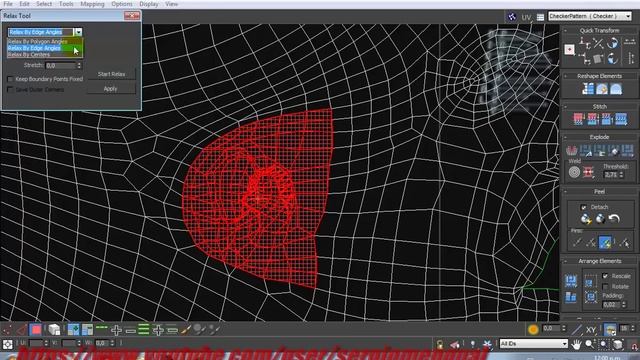The height and width of the screenshot is (360, 640).
Task: Click the Padding value field
Action: click(x=611, y=304)
